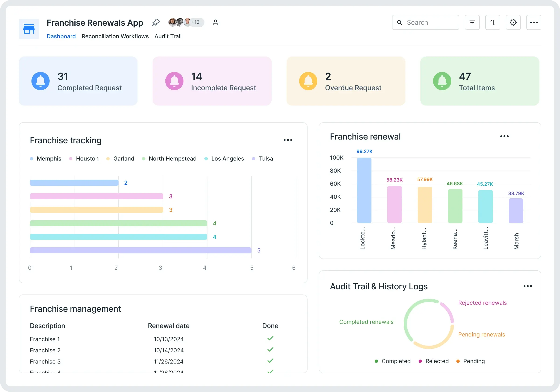Open settings gear icon
Viewport: 560px width, 392px height.
[513, 22]
